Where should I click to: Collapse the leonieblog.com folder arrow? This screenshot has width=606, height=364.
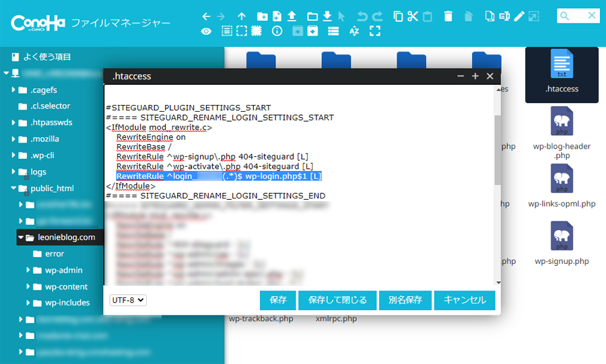click(x=21, y=238)
